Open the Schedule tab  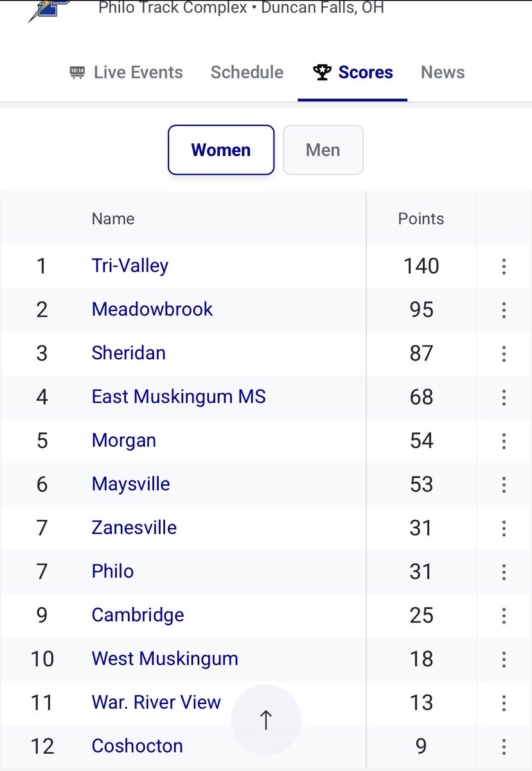click(247, 72)
